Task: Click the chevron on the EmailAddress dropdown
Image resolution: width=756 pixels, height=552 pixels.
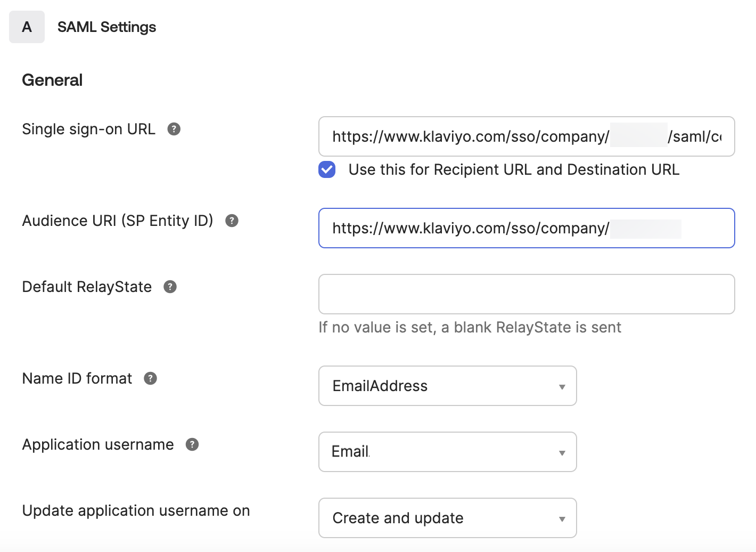Action: [562, 386]
